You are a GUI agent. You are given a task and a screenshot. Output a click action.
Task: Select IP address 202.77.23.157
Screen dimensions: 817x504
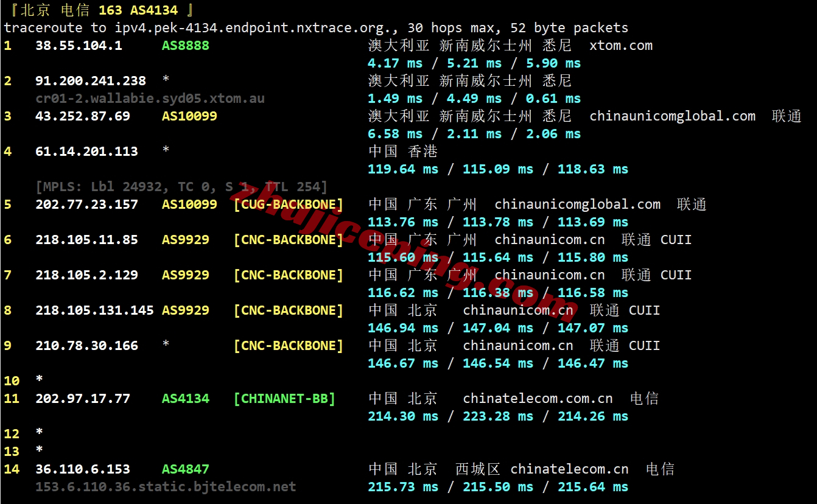86,205
